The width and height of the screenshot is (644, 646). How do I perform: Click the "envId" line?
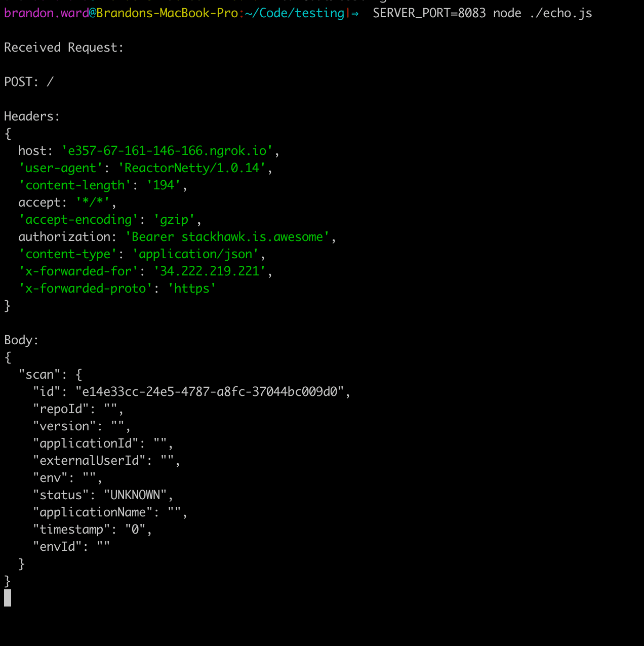tap(71, 547)
